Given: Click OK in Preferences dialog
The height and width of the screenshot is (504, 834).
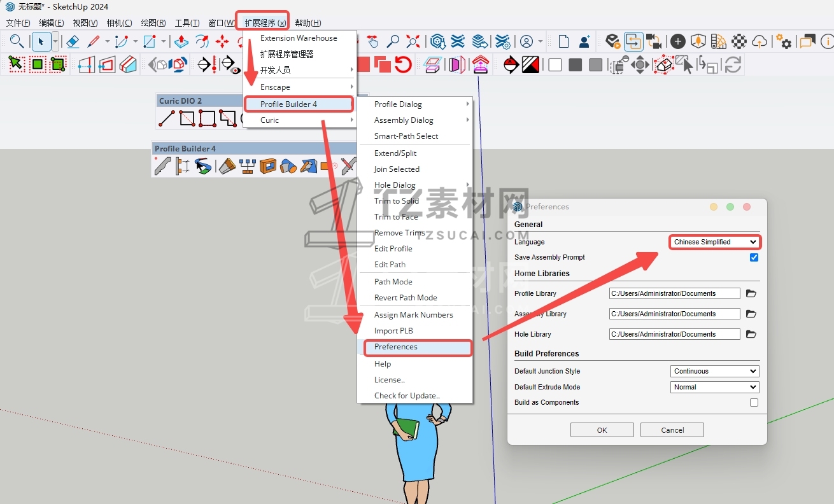Looking at the screenshot, I should [x=602, y=430].
